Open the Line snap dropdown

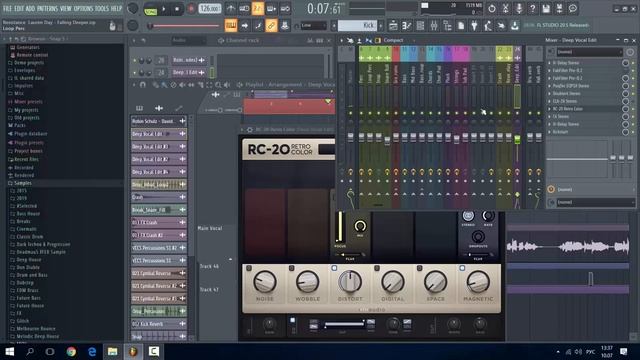[x=313, y=25]
